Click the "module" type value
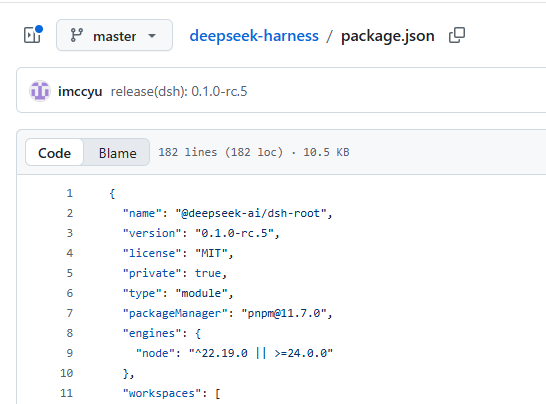The height and width of the screenshot is (404, 546). click(201, 293)
